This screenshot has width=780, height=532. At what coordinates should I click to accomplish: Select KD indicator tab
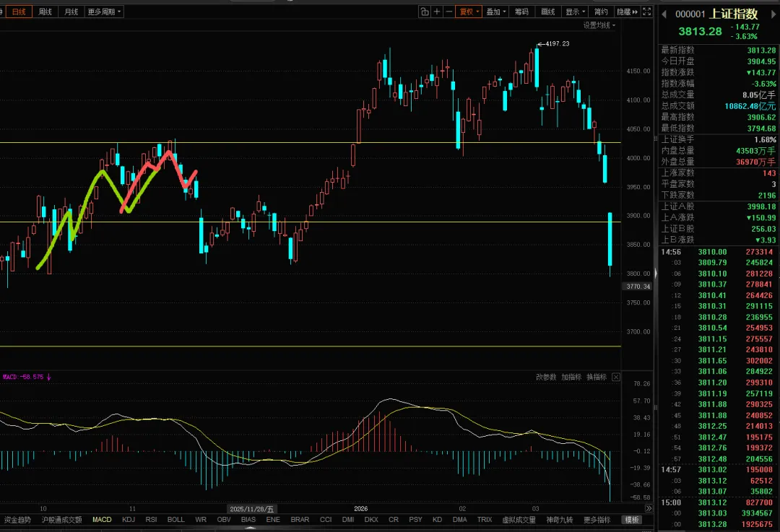pos(437,520)
